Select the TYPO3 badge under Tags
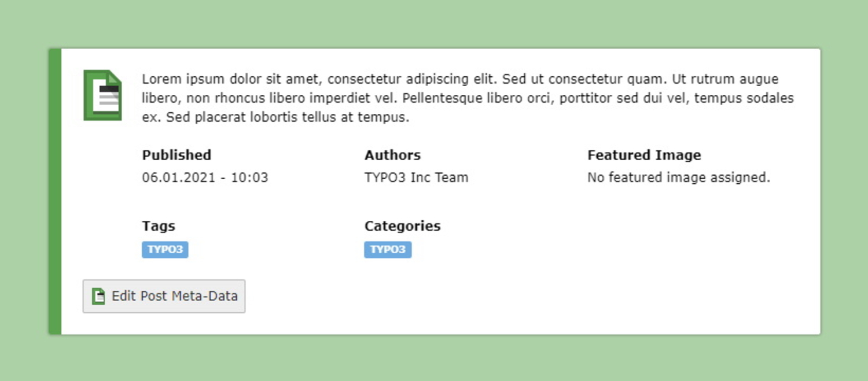868x381 pixels. [x=165, y=250]
